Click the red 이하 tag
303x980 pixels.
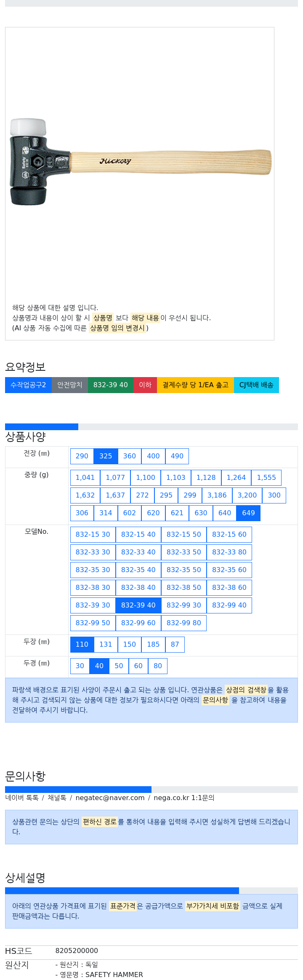coord(145,385)
